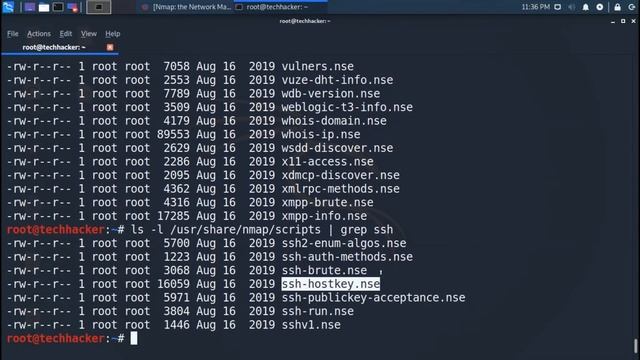The image size is (640, 360).
Task: Click the show desktop icon in panel
Action: (x=30, y=7)
